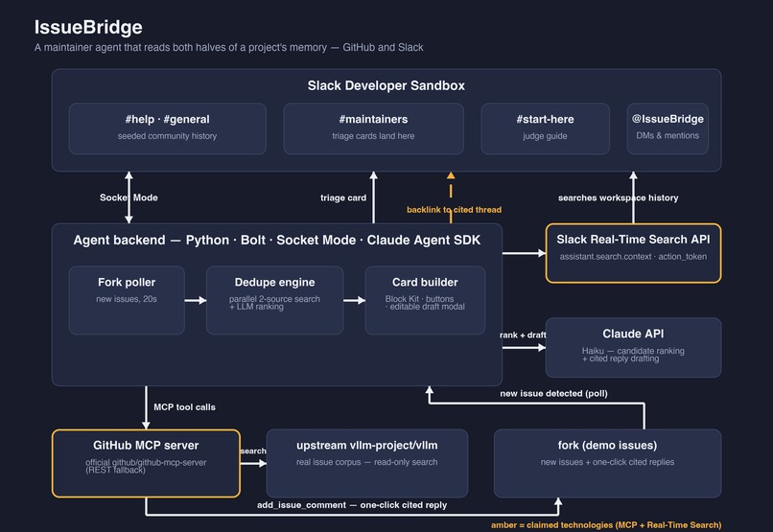The height and width of the screenshot is (532, 773).
Task: Click 'parallel 2-source search + LLM ranking' text
Action: pyautogui.click(x=274, y=303)
